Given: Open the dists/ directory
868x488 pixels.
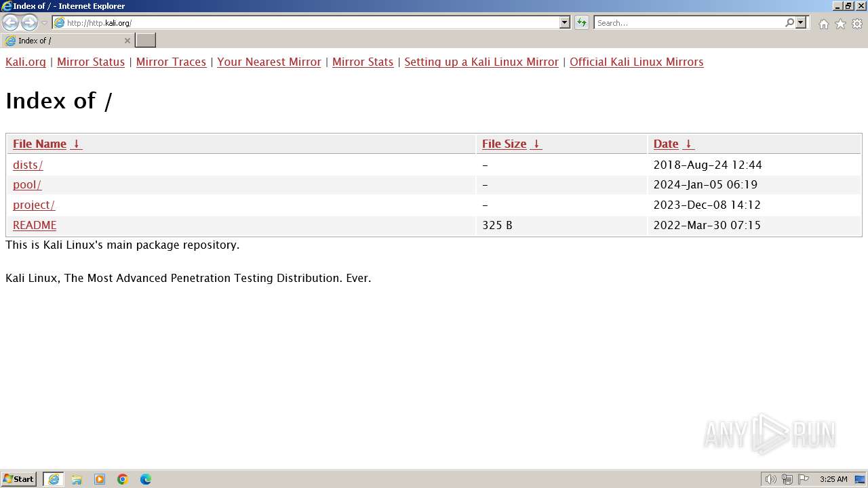Looking at the screenshot, I should (28, 165).
